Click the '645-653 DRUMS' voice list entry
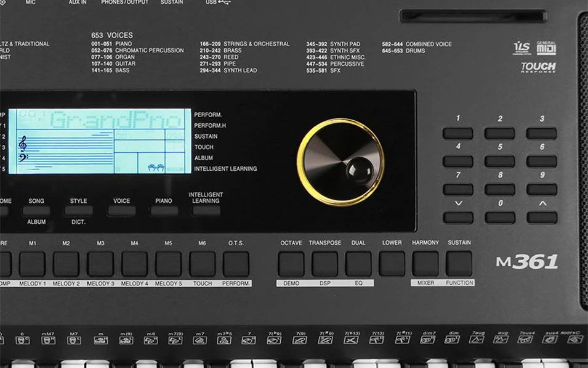The image size is (588, 368). pos(403,51)
